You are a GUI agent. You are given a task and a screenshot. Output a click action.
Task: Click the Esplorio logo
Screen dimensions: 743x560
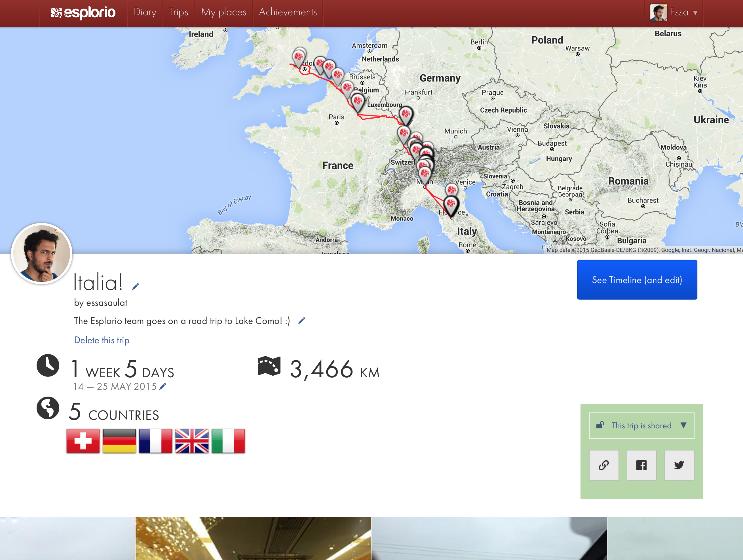coord(83,12)
